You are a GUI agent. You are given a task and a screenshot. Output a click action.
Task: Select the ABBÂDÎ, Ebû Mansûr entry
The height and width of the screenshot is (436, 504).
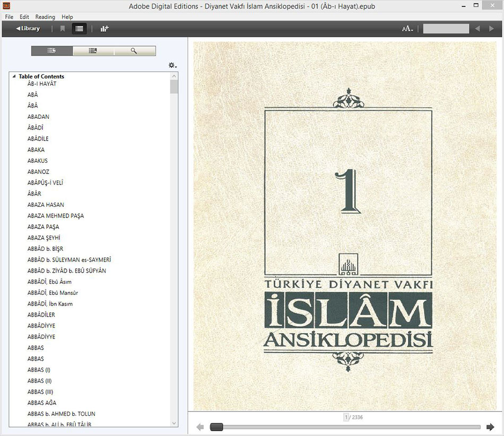[53, 293]
